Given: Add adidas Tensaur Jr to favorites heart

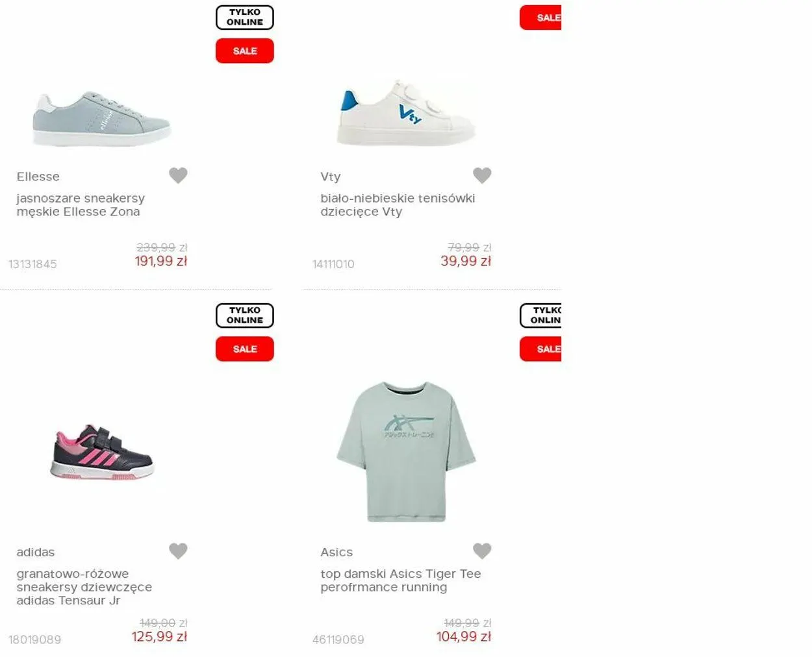Looking at the screenshot, I should click(x=178, y=551).
